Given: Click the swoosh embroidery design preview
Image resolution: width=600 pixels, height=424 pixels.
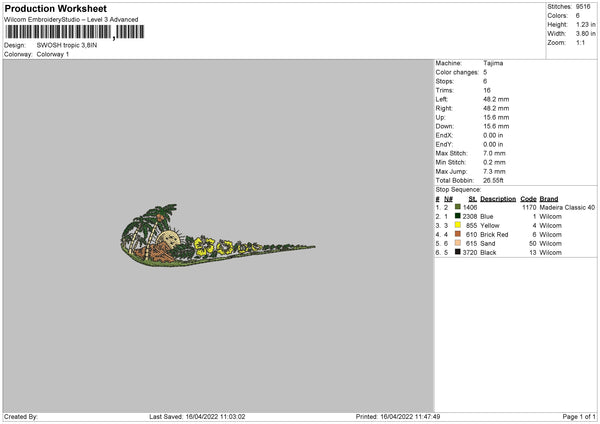Looking at the screenshot, I should 218,236.
